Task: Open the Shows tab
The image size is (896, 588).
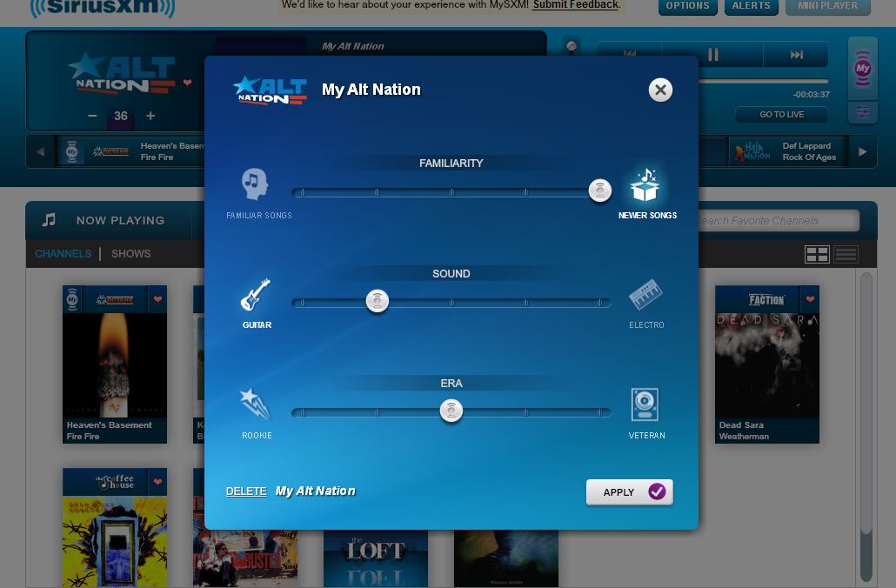Action: pos(131,254)
